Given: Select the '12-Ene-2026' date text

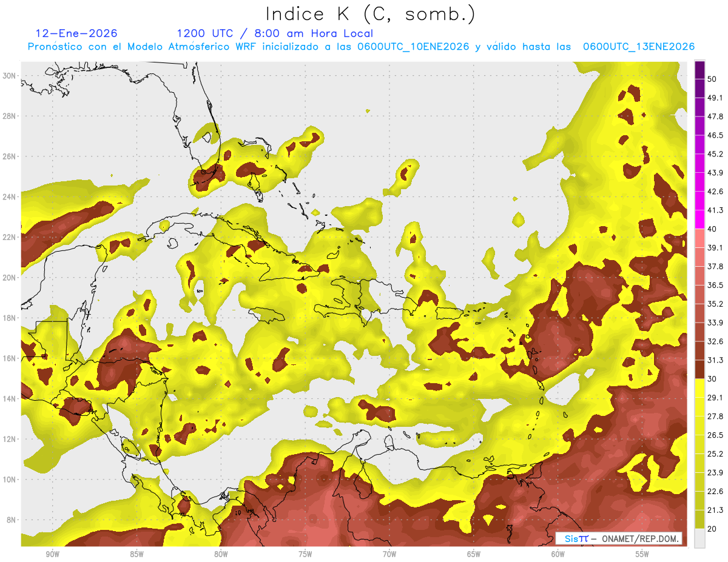Looking at the screenshot, I should point(76,33).
